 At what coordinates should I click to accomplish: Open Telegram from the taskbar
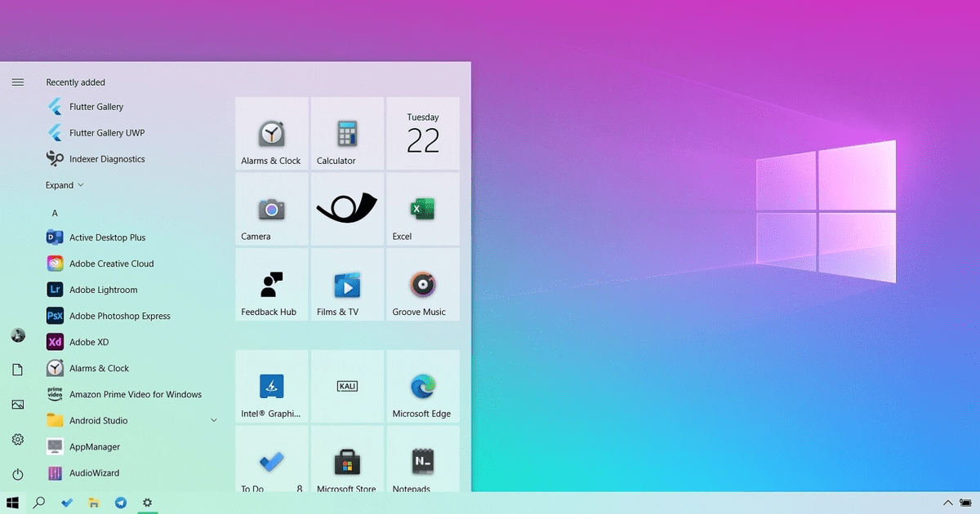pyautogui.click(x=121, y=503)
